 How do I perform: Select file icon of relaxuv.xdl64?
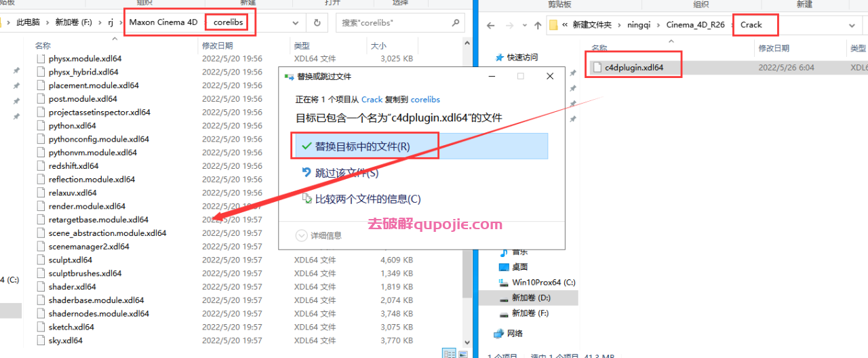[41, 193]
